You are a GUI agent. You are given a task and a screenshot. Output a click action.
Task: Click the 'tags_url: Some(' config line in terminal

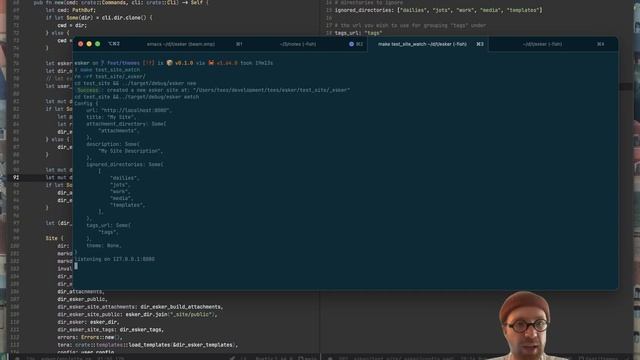(x=108, y=225)
